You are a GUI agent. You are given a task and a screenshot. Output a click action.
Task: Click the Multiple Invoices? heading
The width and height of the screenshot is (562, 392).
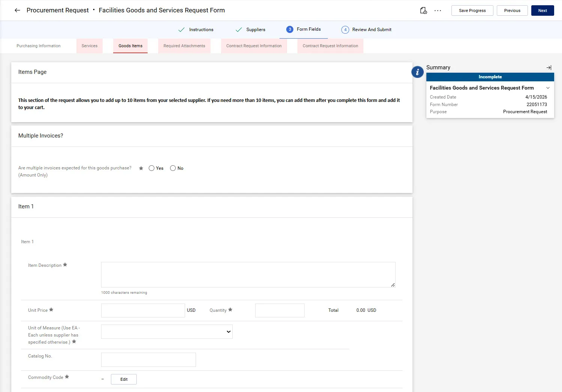41,136
